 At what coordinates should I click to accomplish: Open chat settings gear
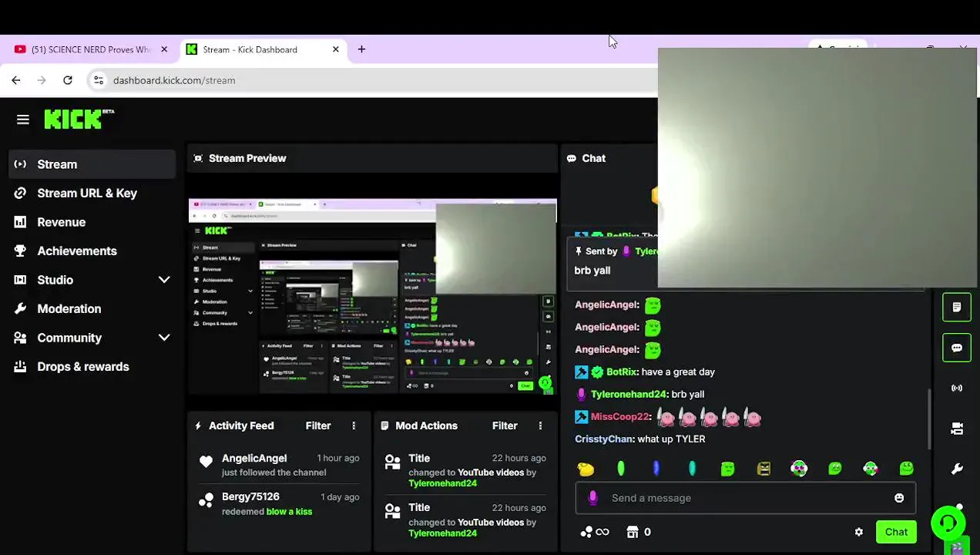click(859, 532)
